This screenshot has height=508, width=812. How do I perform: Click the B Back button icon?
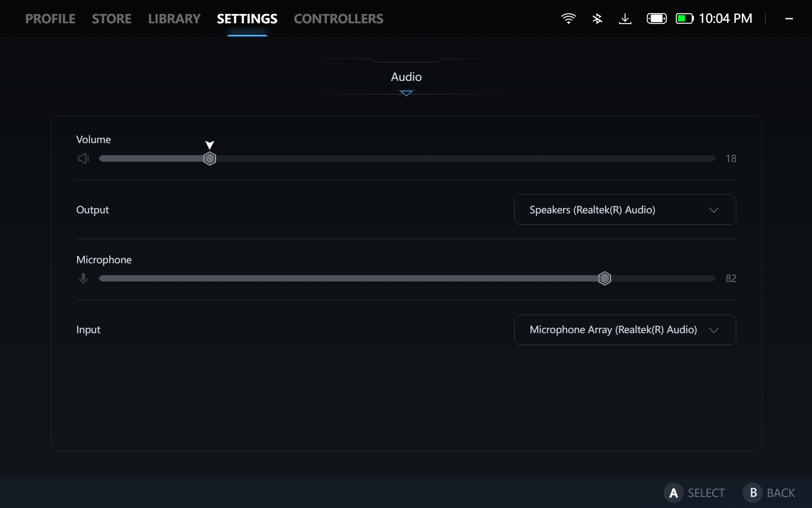[753, 493]
